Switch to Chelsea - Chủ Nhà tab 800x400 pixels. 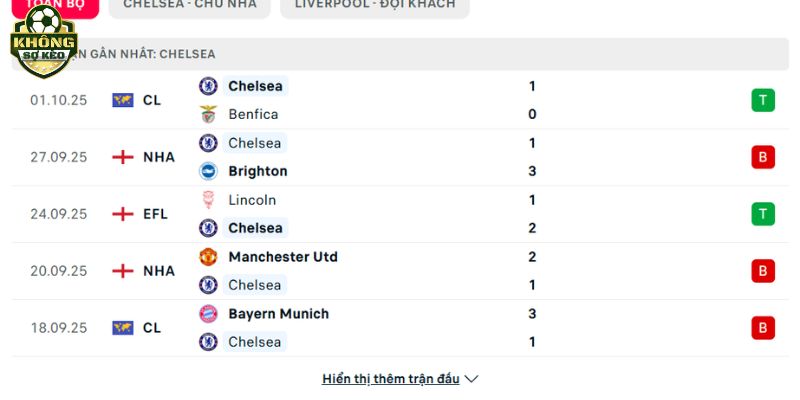[190, 5]
